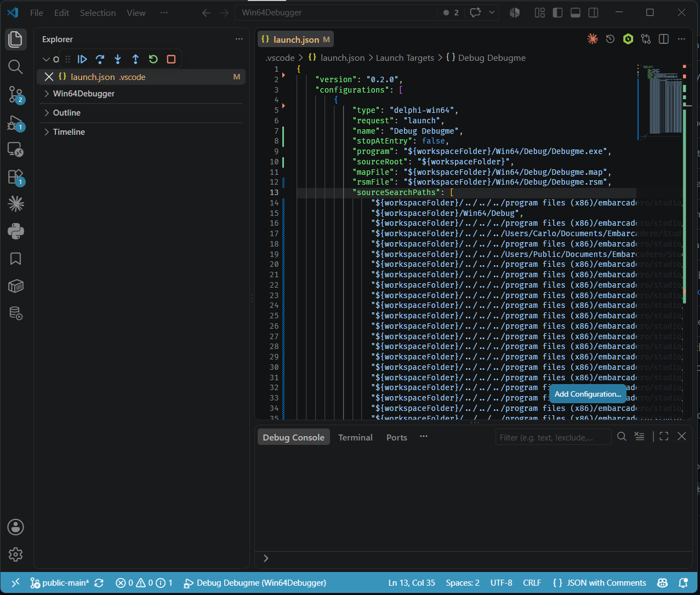Open the editor timeline history icon
Screen dimensions: 700x595
pyautogui.click(x=610, y=39)
